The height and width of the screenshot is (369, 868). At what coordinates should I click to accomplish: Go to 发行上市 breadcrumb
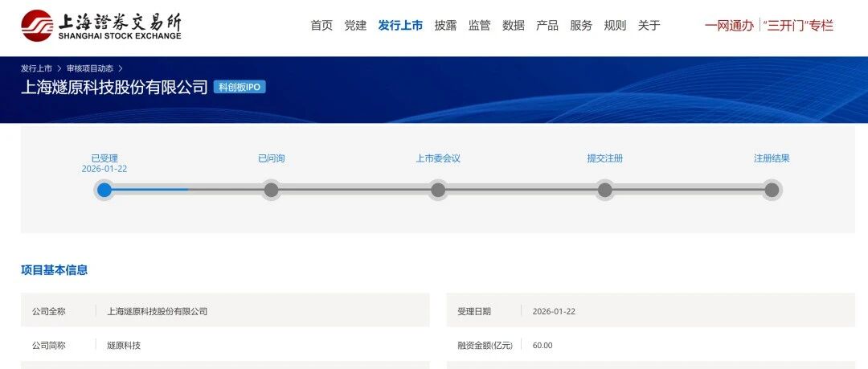36,68
